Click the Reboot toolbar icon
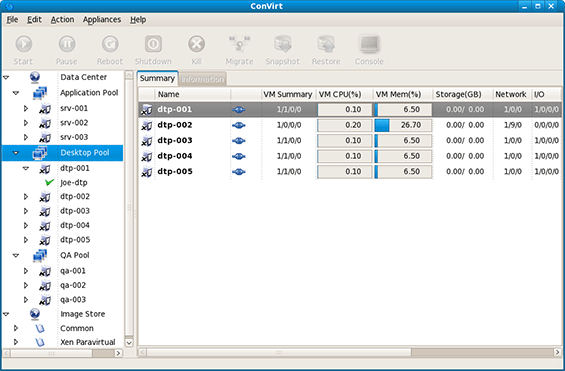This screenshot has height=371, width=565. pos(110,44)
